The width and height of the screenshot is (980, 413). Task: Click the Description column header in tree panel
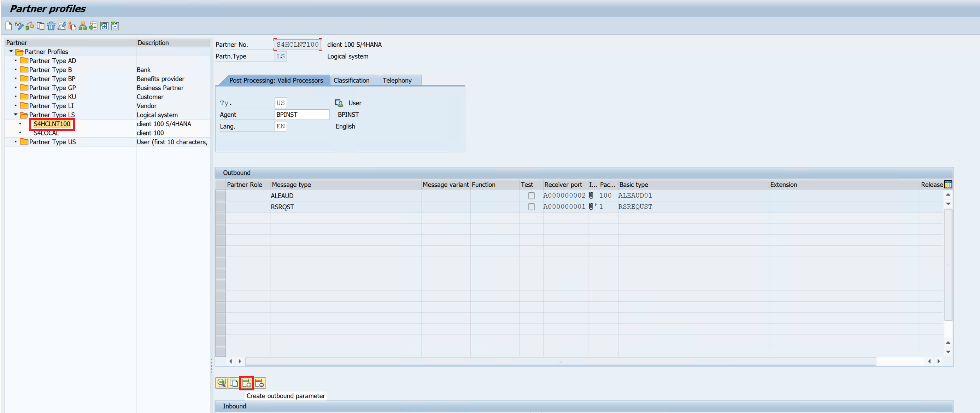click(x=173, y=43)
